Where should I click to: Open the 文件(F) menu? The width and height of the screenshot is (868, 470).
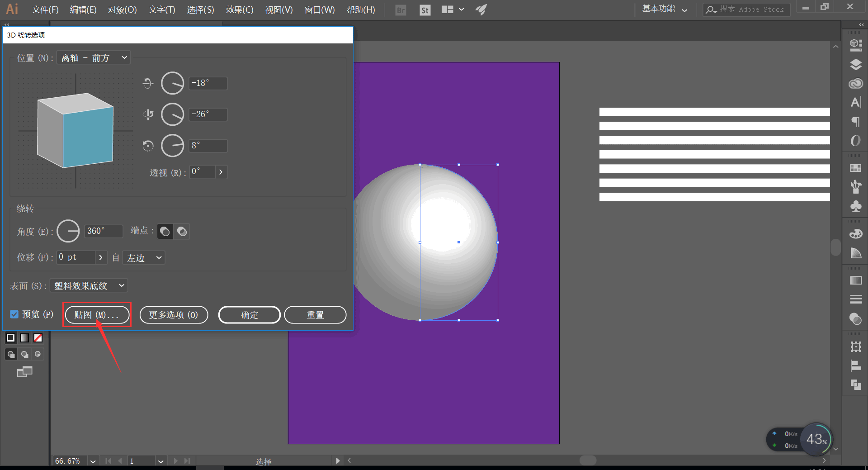(x=45, y=9)
